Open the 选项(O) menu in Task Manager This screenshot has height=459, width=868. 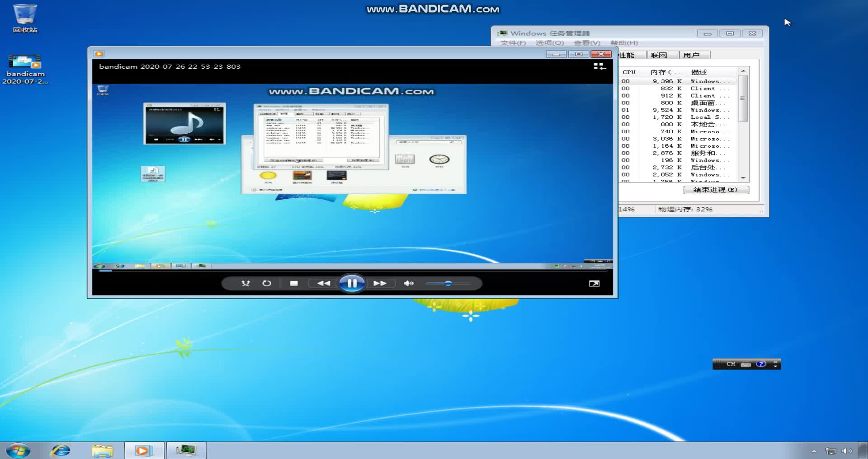pos(550,43)
